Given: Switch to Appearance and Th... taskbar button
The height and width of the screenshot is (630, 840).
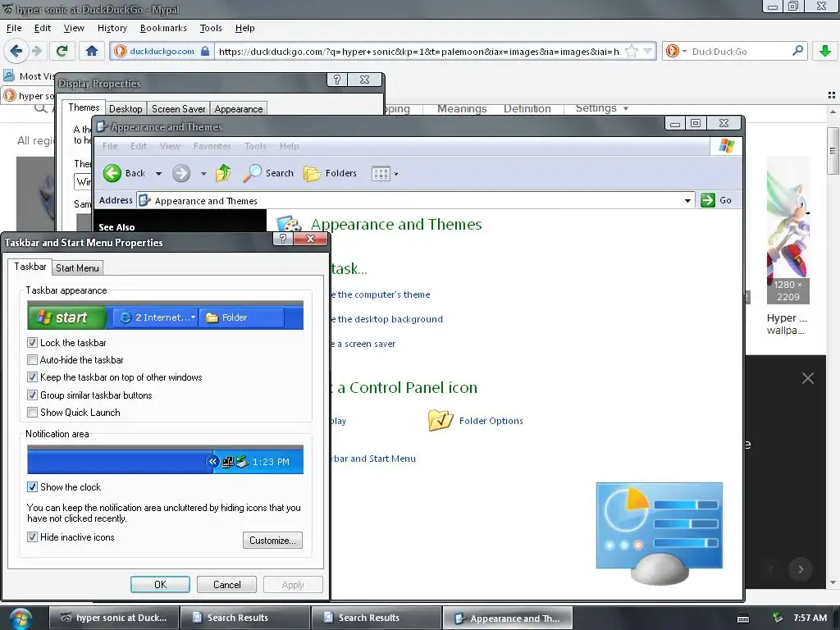Looking at the screenshot, I should click(507, 619).
